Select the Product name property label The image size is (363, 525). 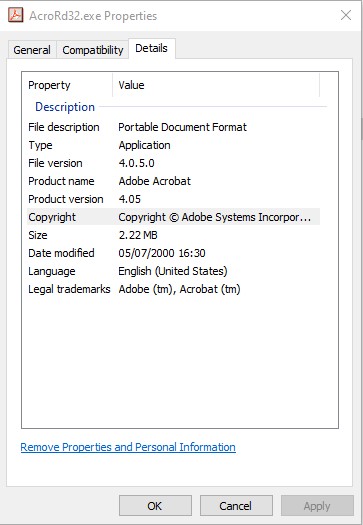point(61,181)
